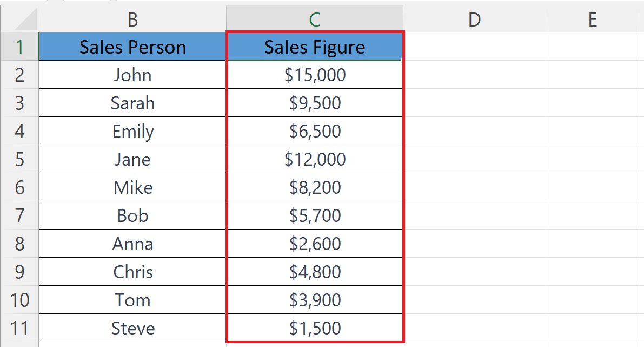Click the $12,000 sales figure cell
This screenshot has width=644, height=347.
[315, 159]
